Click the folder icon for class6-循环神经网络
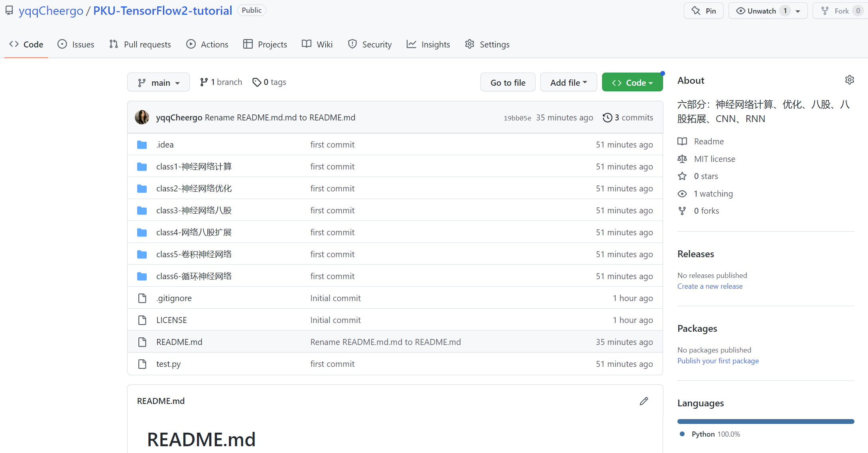 click(142, 276)
